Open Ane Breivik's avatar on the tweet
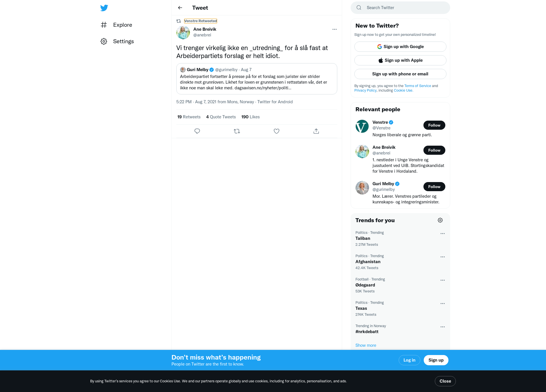 click(183, 32)
